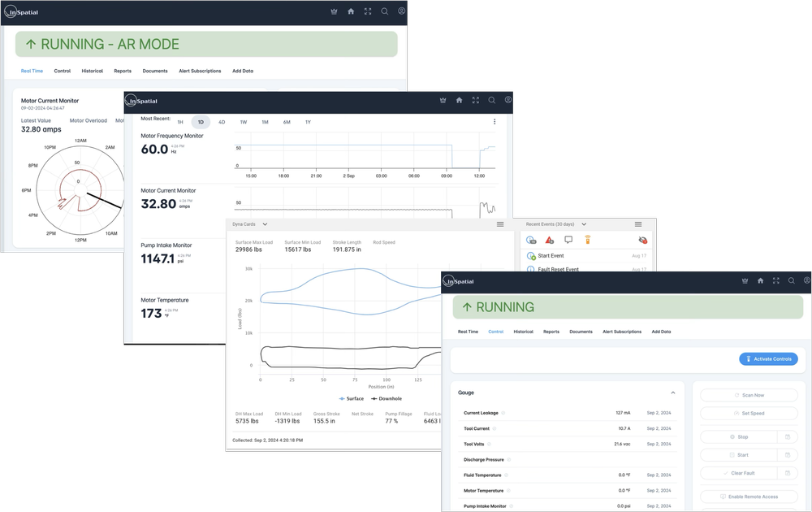
Task: Open the Dyna Cards dropdown
Action: (249, 224)
